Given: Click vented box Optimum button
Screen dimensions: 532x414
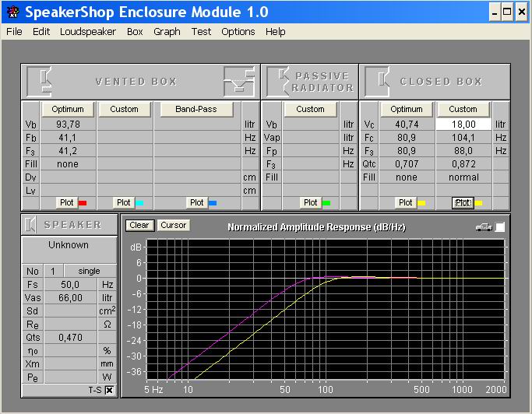Looking at the screenshot, I should (68, 109).
